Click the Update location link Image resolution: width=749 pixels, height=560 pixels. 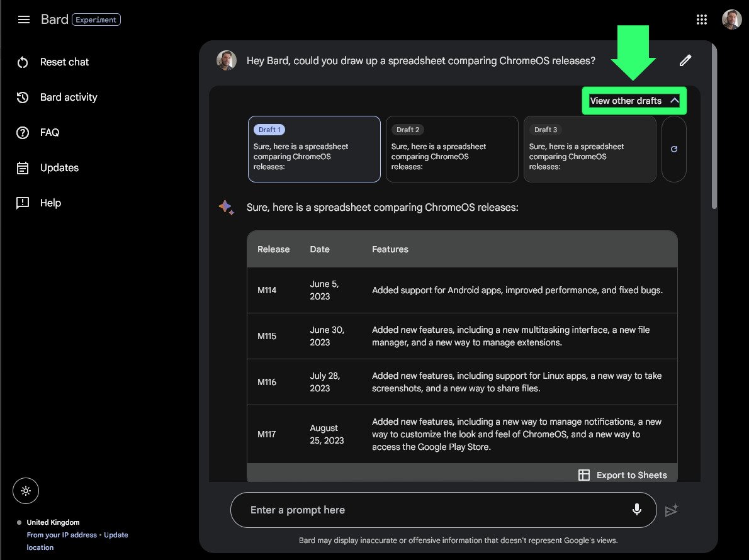[x=116, y=535]
